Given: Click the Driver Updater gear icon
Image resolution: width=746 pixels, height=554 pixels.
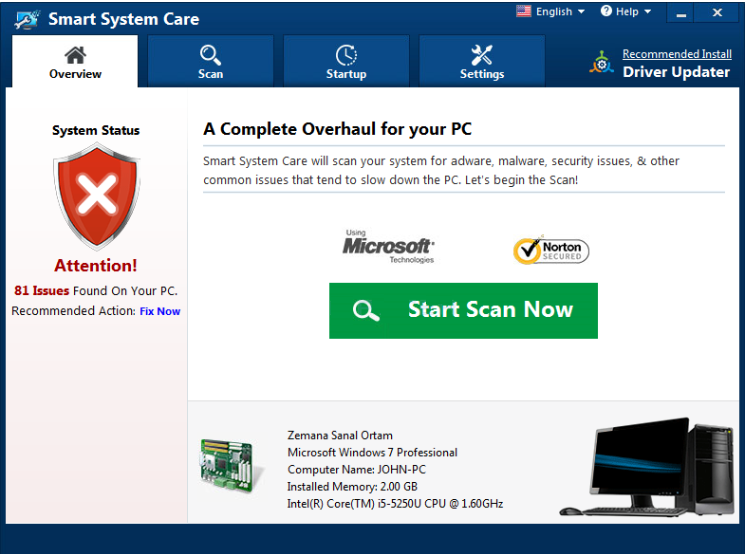Looking at the screenshot, I should pos(601,62).
